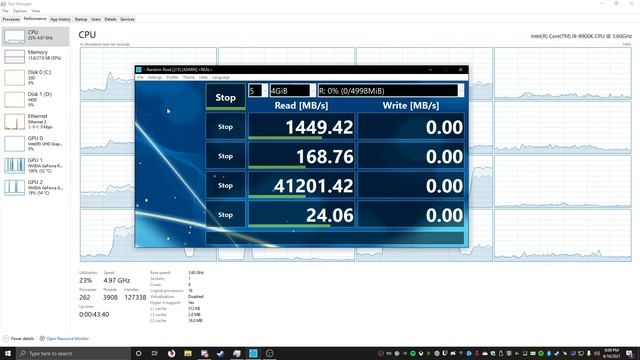Switch to the Details tab
Screen dimensions: 640x360
coord(110,19)
